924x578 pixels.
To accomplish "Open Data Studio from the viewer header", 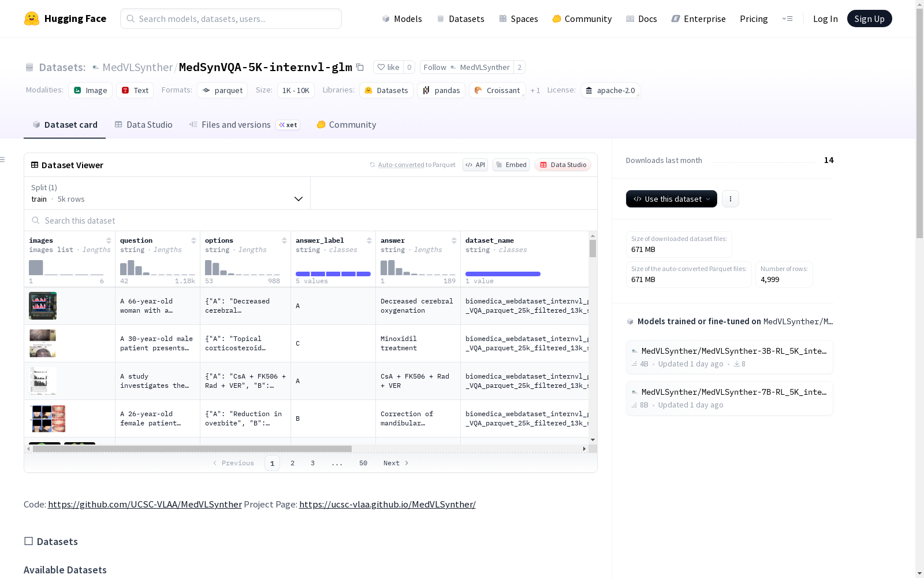I will [x=563, y=165].
